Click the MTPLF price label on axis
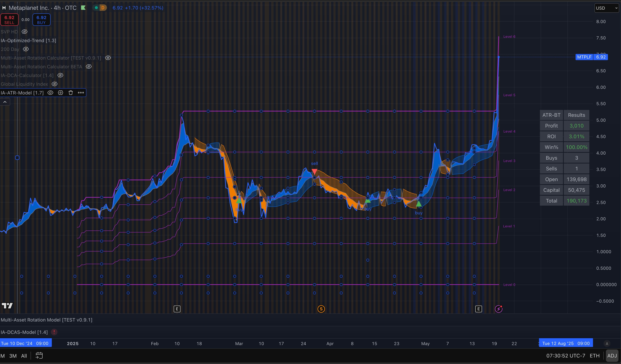621x364 pixels. [x=584, y=57]
